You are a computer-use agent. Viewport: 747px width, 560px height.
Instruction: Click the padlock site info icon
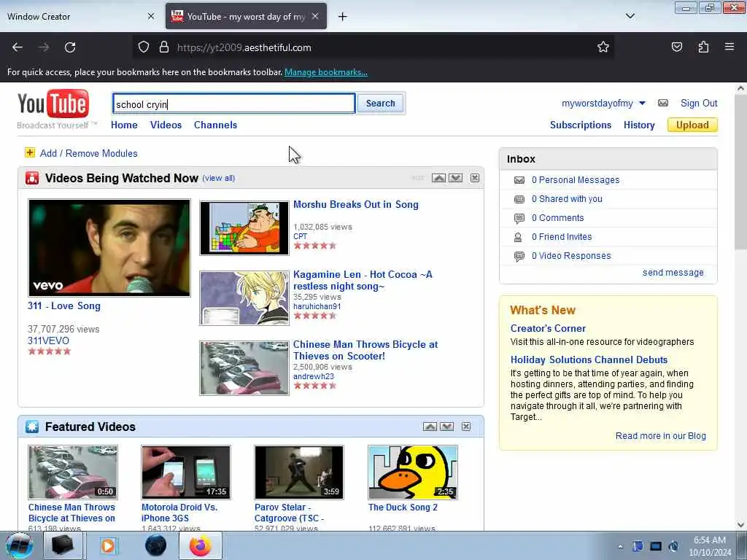pos(164,47)
